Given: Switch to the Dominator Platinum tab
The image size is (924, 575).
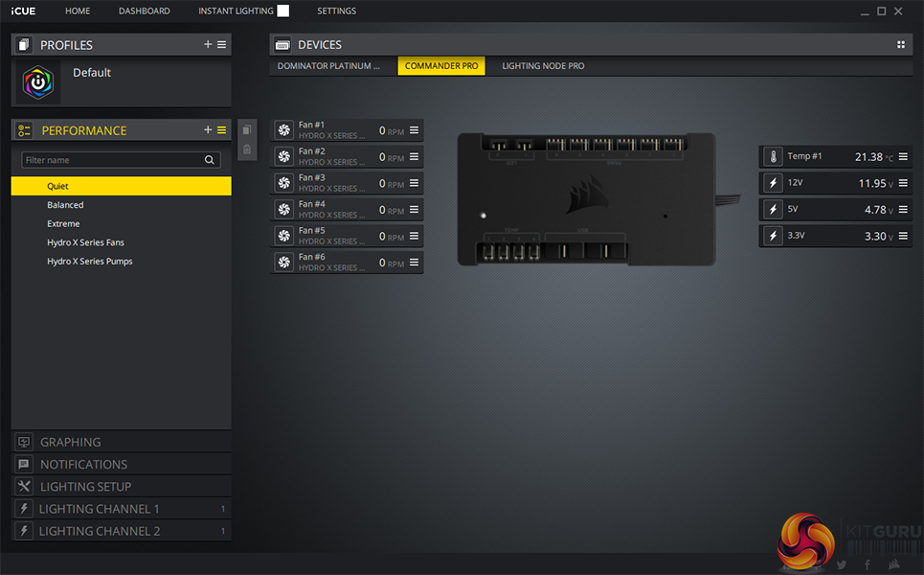Looking at the screenshot, I should tap(328, 66).
